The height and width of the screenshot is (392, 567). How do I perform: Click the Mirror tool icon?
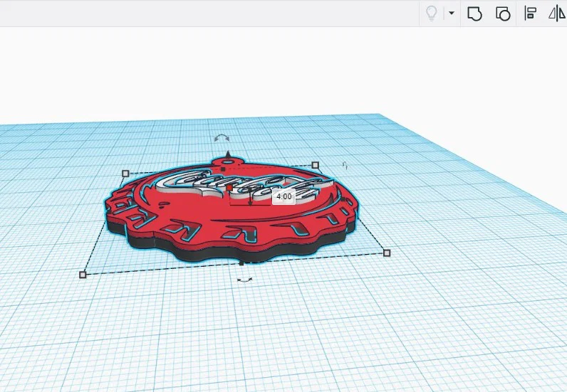557,14
